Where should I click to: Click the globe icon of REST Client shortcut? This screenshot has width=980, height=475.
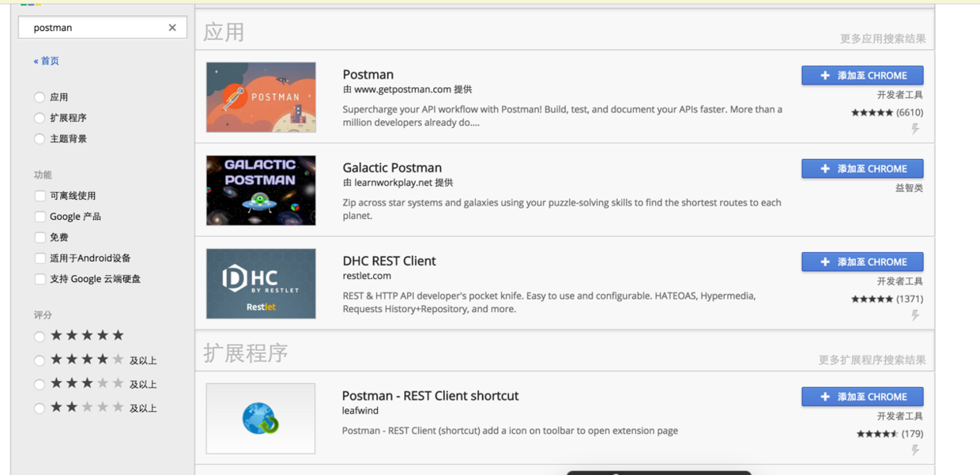coord(260,419)
